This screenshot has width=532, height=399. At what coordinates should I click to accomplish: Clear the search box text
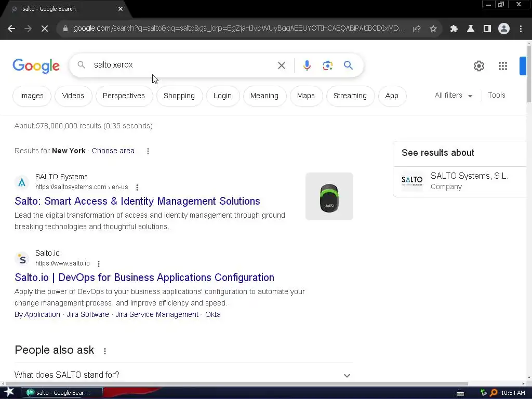point(282,65)
